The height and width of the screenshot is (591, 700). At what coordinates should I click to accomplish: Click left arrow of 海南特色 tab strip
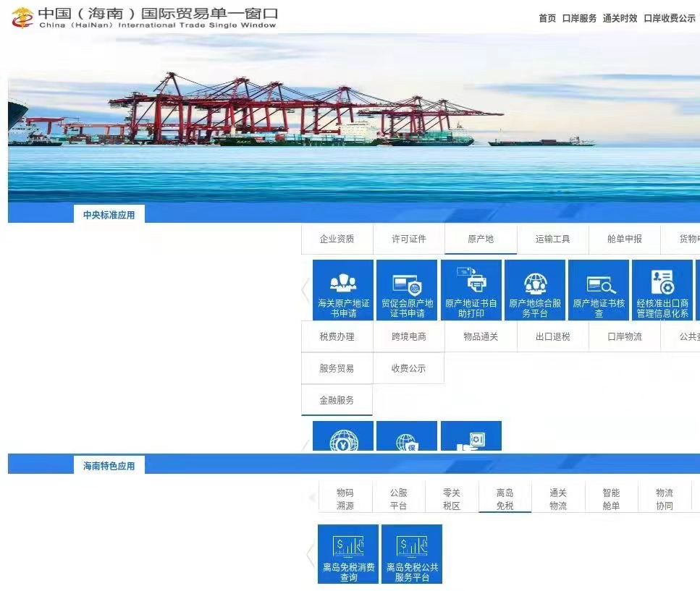coord(313,498)
